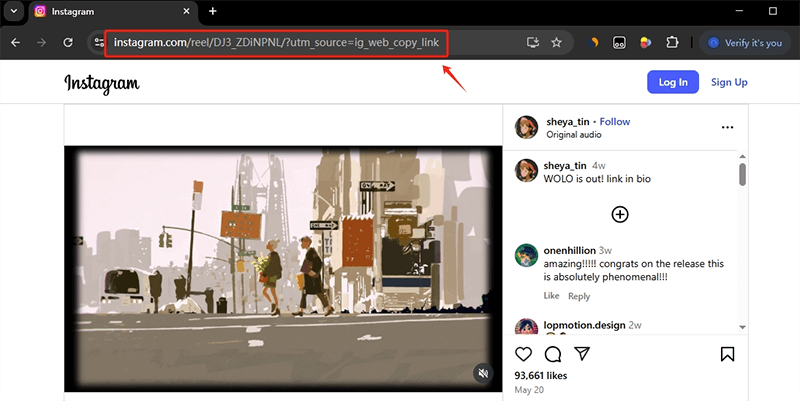Open the multicolor circles browser extension
This screenshot has height=401, width=800.
click(x=645, y=42)
